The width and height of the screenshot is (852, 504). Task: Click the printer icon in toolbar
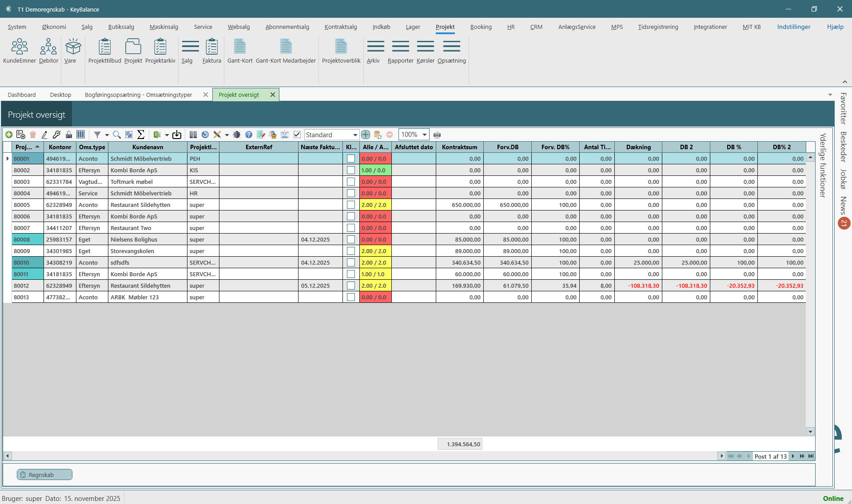(x=437, y=135)
